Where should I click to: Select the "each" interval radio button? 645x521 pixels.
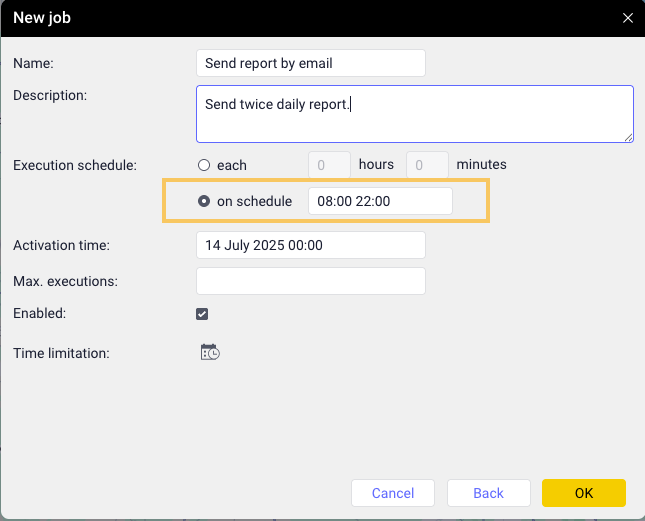pos(204,165)
